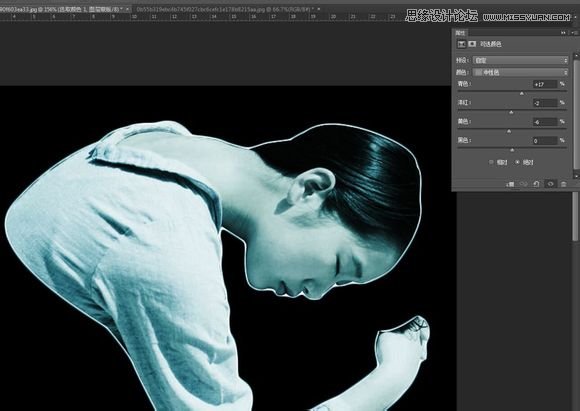Close the first document tab
The height and width of the screenshot is (411, 580).
pos(128,9)
